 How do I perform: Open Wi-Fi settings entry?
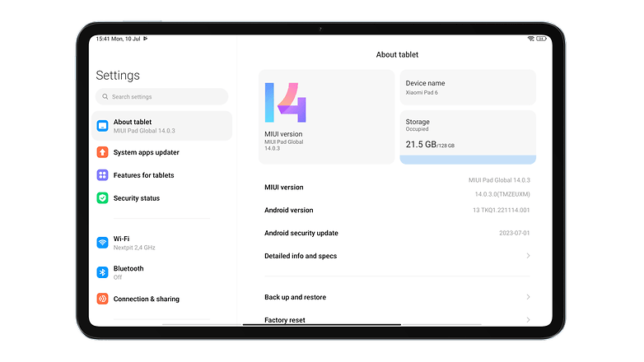click(162, 243)
